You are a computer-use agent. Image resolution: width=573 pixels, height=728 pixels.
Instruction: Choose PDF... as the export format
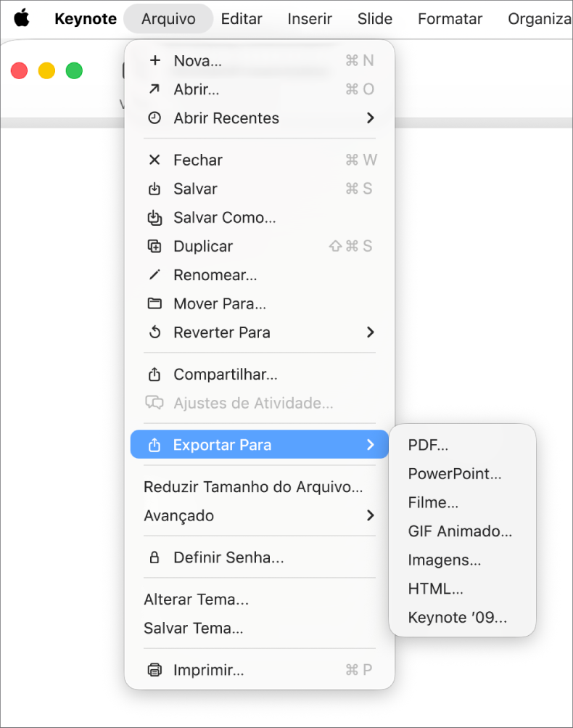428,445
